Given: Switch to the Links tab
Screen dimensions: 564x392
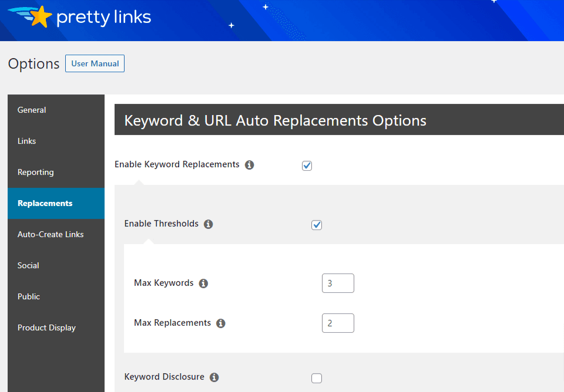Looking at the screenshot, I should click(27, 141).
